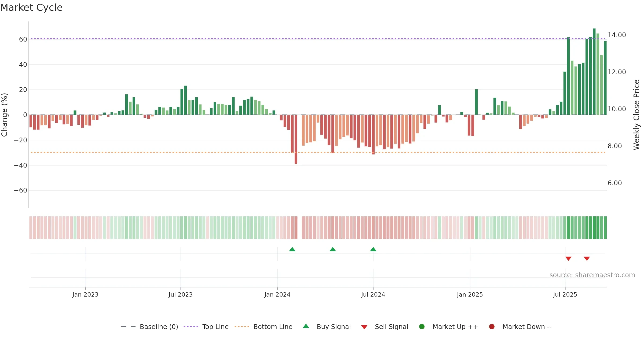Click the purple dotted Top Line
This screenshot has height=362, width=644.
pos(318,39)
